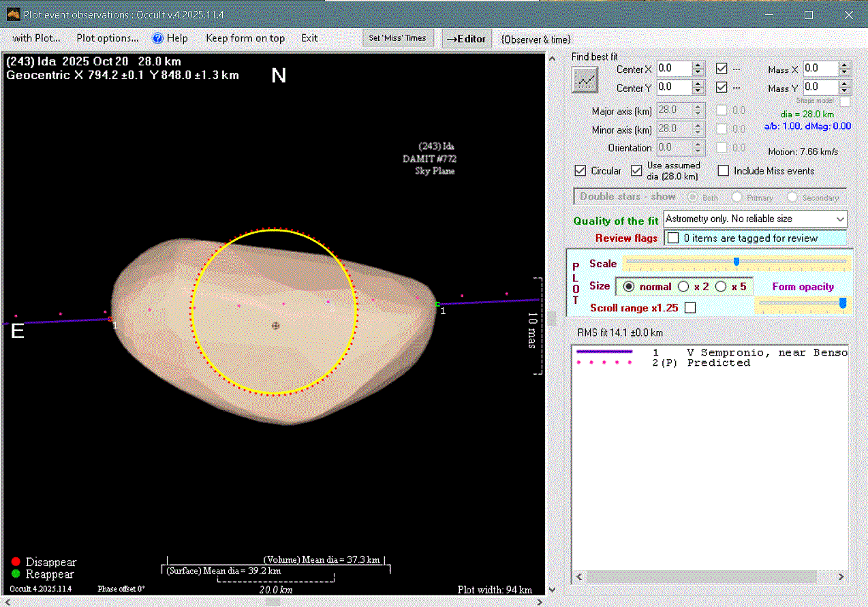This screenshot has width=868, height=607.
Task: Increase the Center X spinner value
Action: pos(698,65)
